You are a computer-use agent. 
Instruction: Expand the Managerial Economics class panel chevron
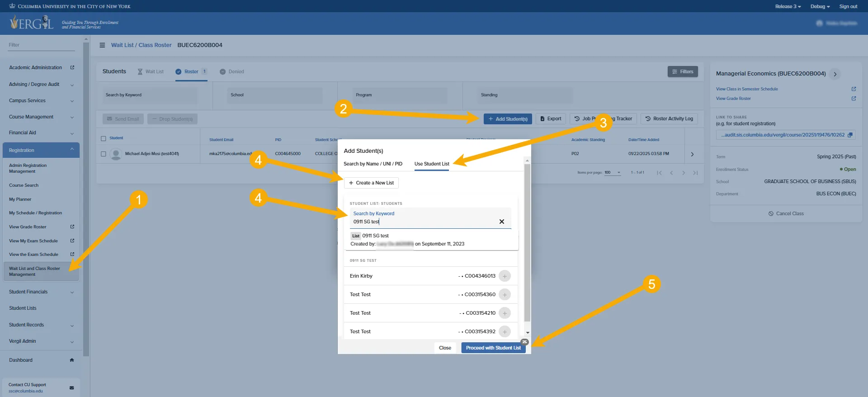pyautogui.click(x=835, y=74)
